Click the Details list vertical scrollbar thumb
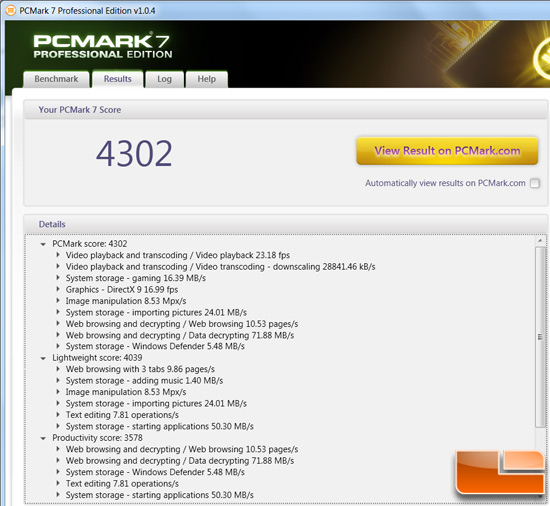Viewport: 550px width, 506px height. click(x=540, y=337)
